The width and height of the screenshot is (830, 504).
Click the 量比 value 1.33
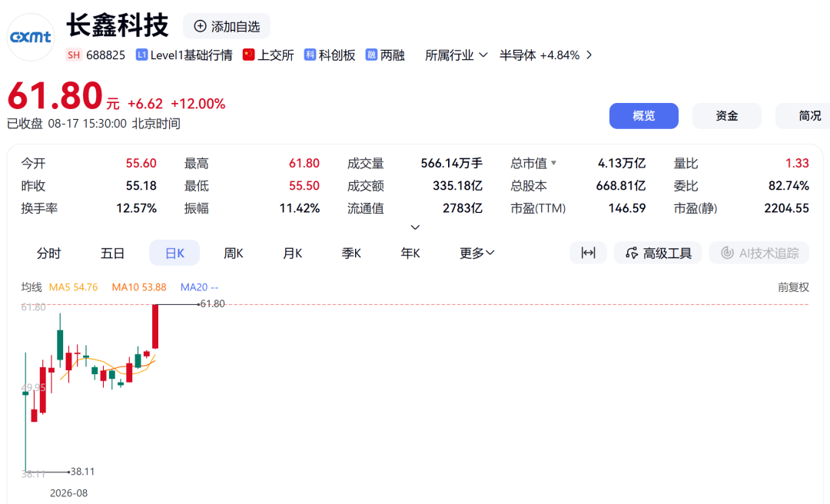coord(797,164)
